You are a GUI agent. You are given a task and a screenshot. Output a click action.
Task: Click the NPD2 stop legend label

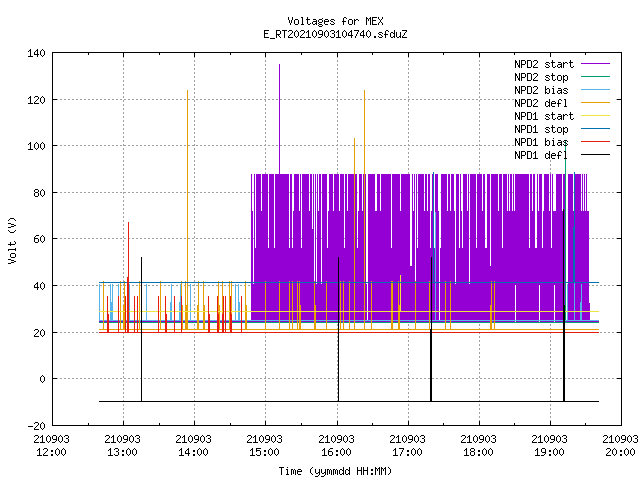click(541, 77)
